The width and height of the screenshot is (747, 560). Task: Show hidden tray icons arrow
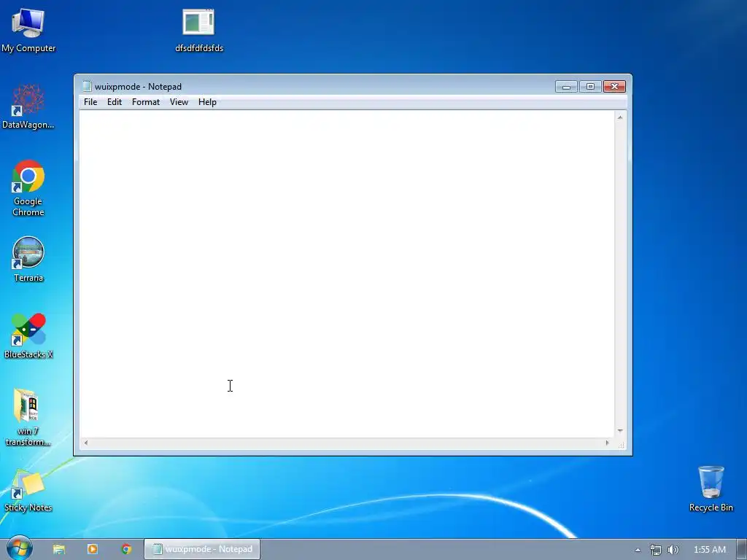638,550
